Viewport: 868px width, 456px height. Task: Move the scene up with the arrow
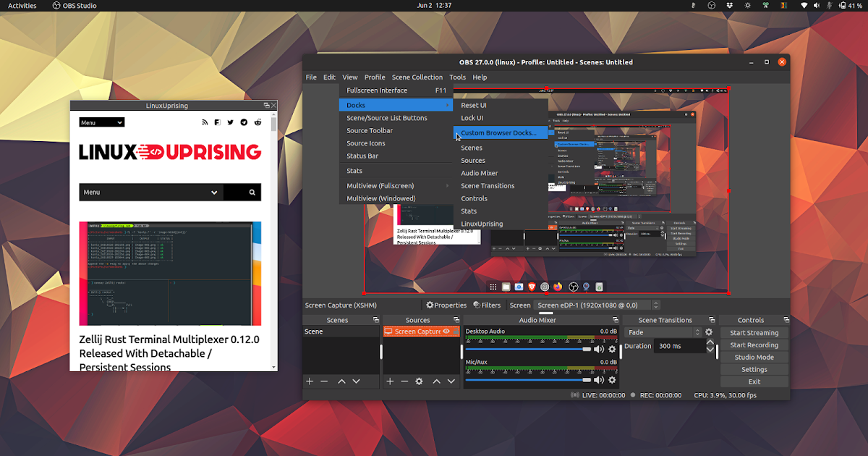click(341, 381)
